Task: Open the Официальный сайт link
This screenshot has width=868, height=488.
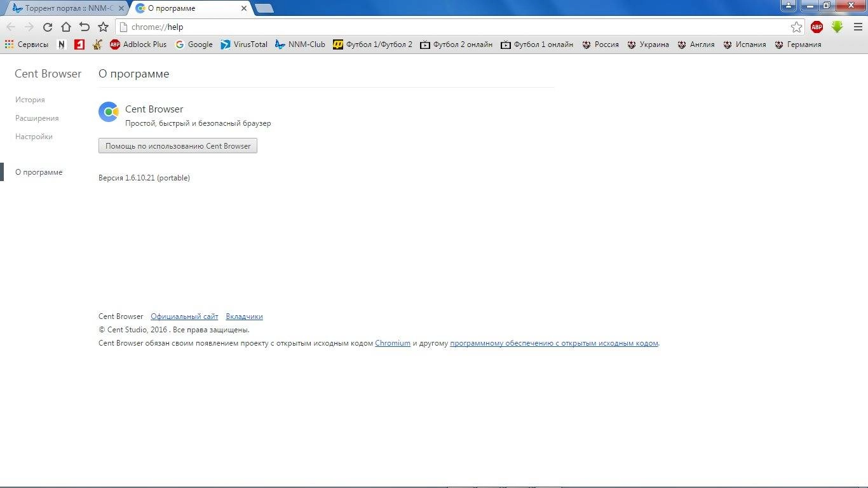Action: [184, 316]
